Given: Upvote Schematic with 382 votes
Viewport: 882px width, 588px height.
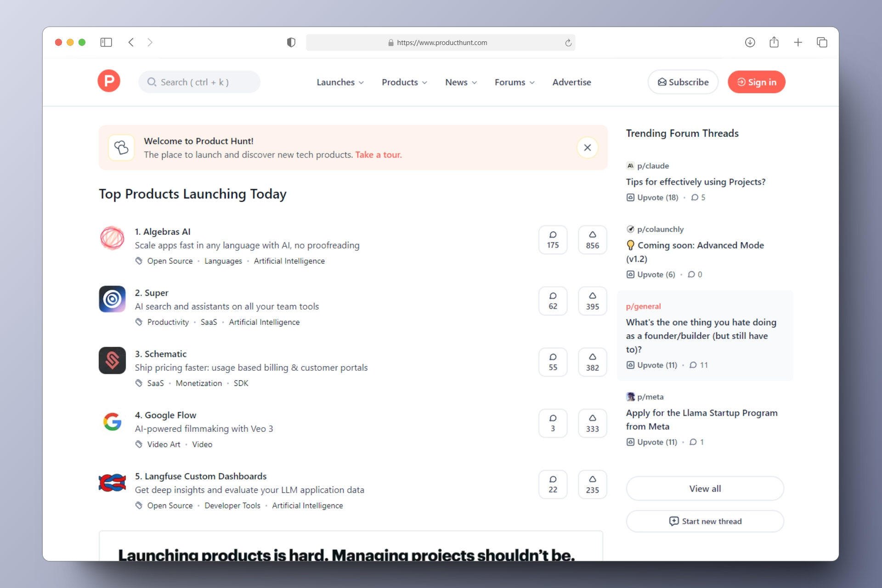Looking at the screenshot, I should click(x=592, y=362).
